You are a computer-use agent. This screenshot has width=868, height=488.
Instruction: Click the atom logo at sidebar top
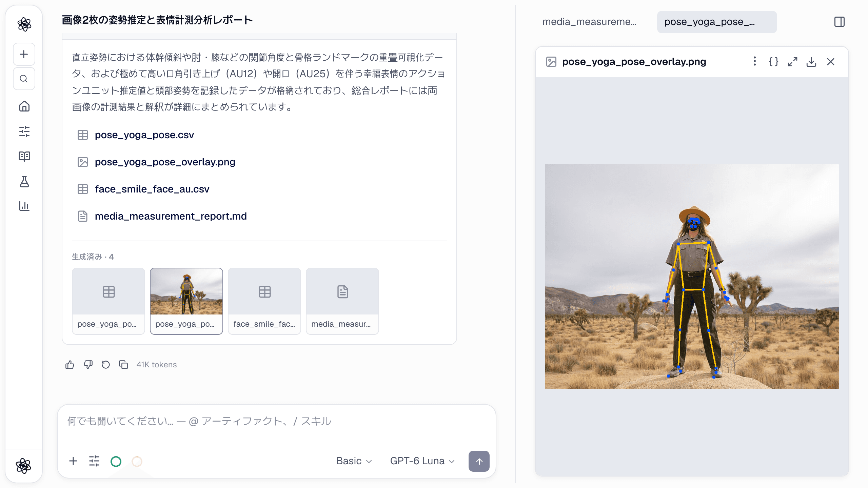[24, 24]
